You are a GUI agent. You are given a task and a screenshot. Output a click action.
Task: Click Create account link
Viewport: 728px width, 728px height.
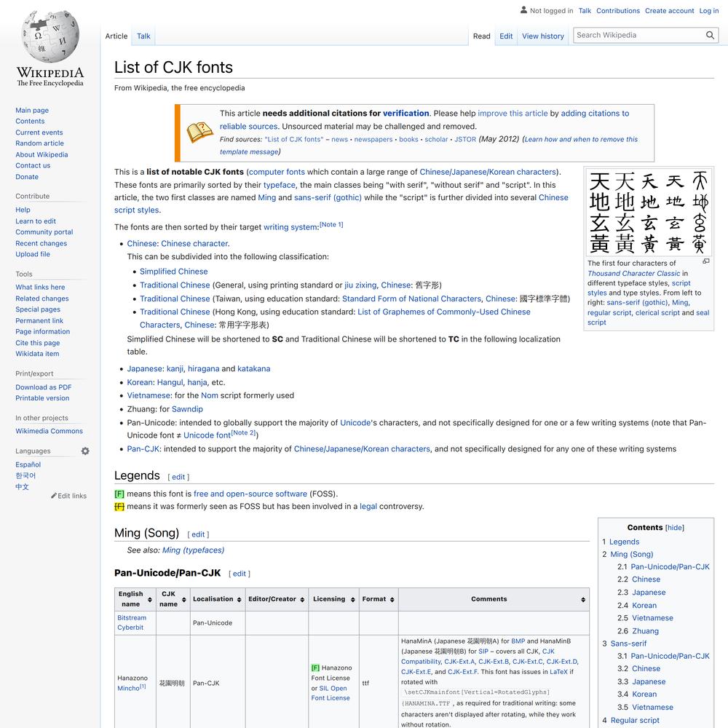click(x=669, y=11)
